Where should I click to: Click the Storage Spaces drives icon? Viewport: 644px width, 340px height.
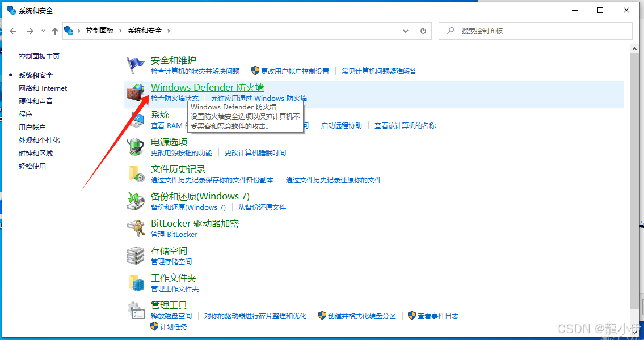[135, 256]
